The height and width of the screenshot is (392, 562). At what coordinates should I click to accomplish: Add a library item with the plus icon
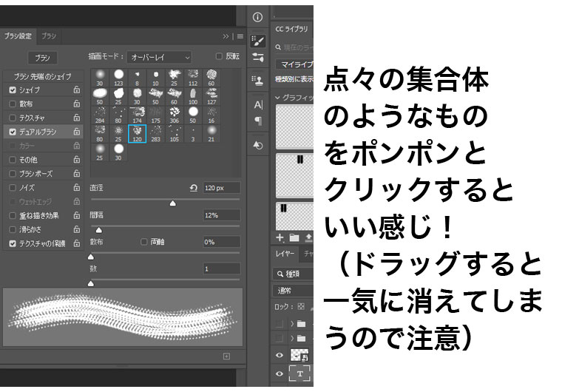tap(280, 237)
